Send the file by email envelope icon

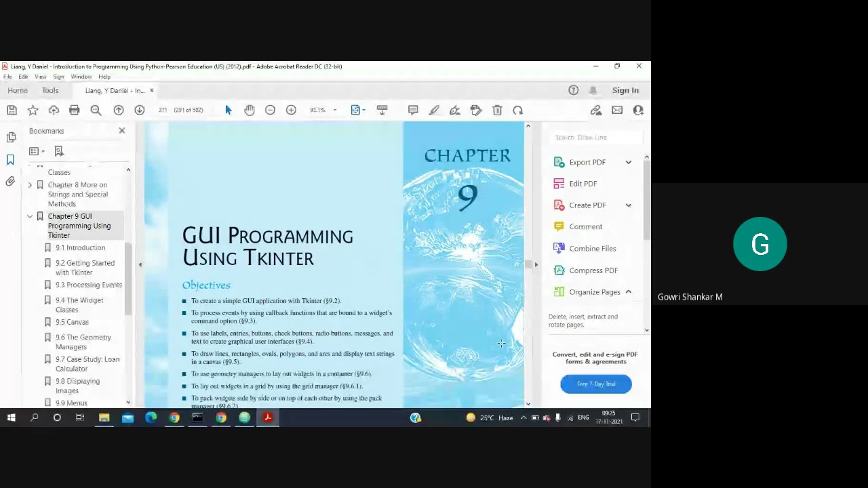click(617, 110)
